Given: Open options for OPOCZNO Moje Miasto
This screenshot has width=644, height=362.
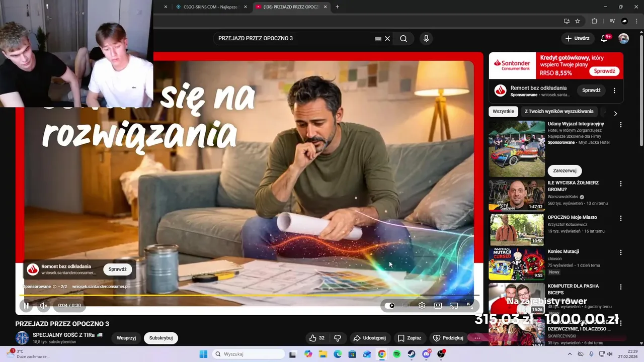Looking at the screenshot, I should tap(620, 218).
